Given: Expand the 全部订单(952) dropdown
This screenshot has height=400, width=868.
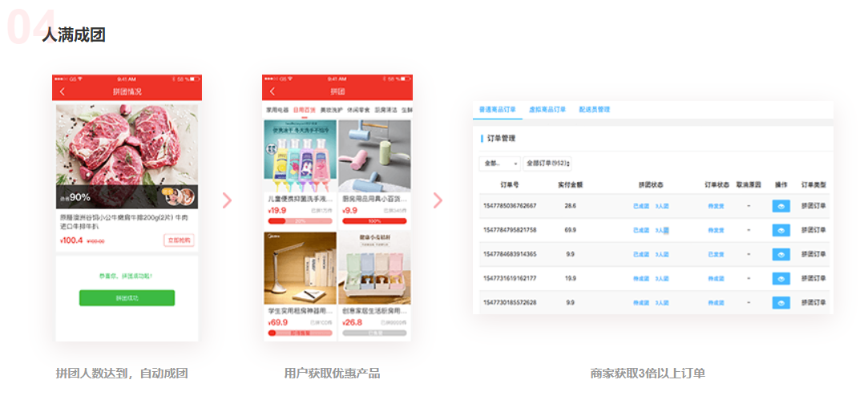Looking at the screenshot, I should pos(547,164).
